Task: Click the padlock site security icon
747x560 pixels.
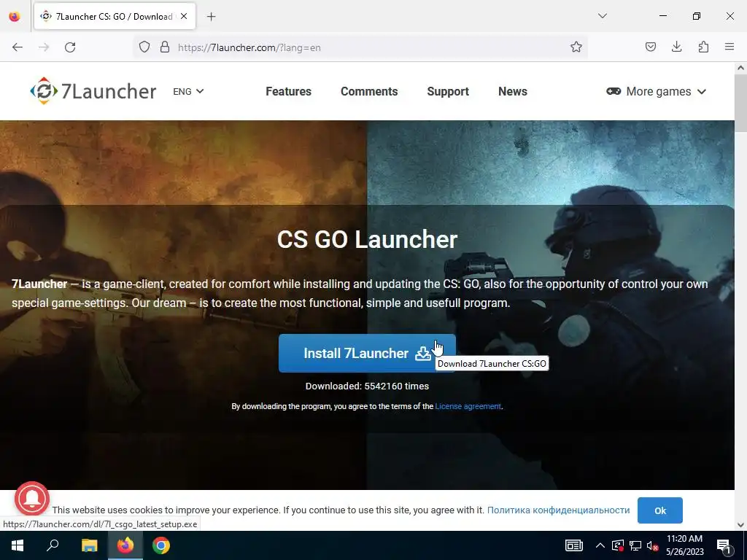Action: click(165, 47)
